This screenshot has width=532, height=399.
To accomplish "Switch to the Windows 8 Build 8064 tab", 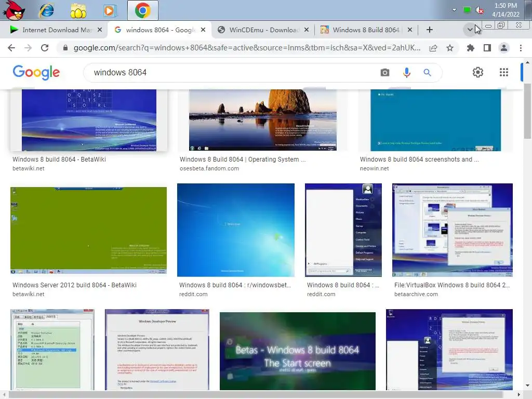I will point(366,30).
